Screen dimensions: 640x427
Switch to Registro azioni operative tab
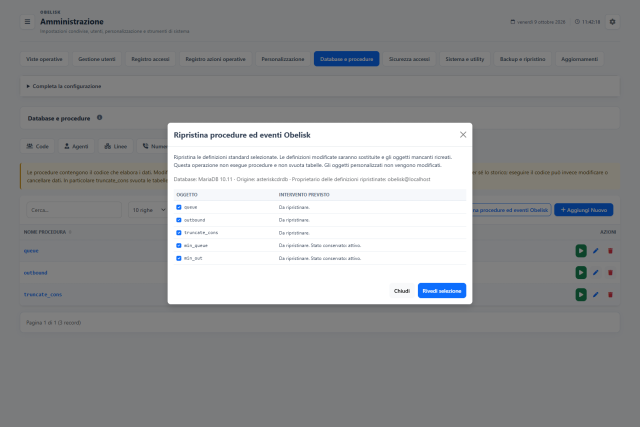coord(216,59)
